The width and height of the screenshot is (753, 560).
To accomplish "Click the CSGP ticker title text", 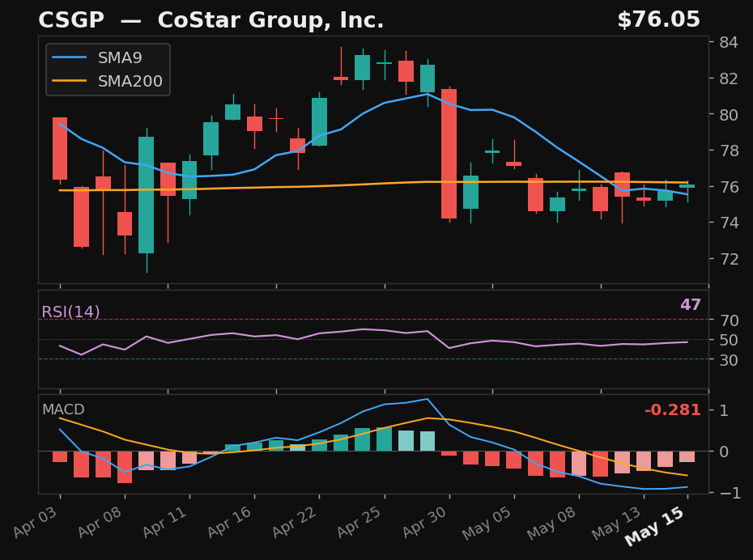I will pyautogui.click(x=70, y=20).
